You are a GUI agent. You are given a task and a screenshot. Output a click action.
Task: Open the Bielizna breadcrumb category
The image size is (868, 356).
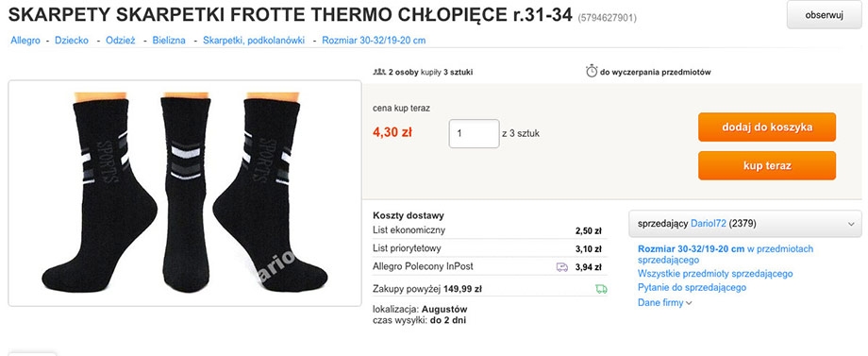pyautogui.click(x=169, y=41)
